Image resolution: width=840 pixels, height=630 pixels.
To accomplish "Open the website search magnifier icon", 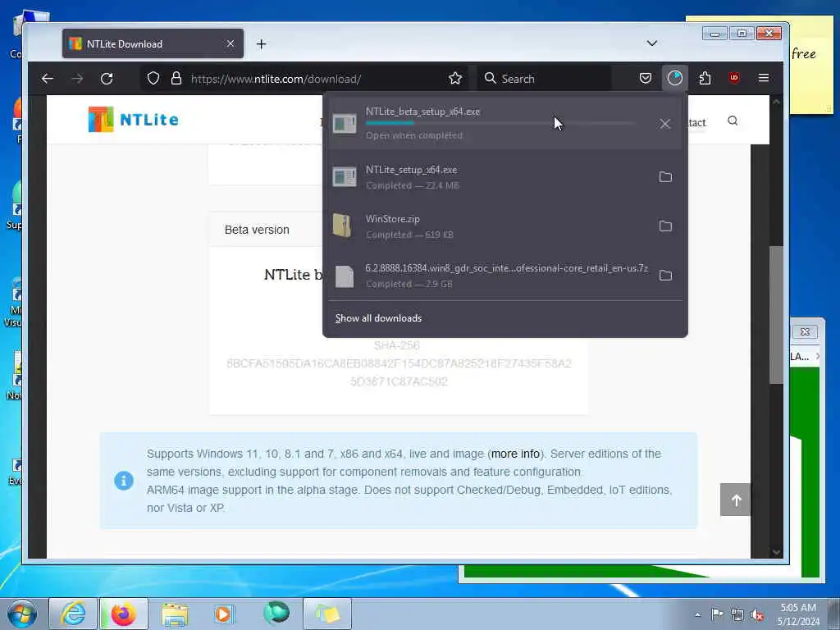I will 733,121.
